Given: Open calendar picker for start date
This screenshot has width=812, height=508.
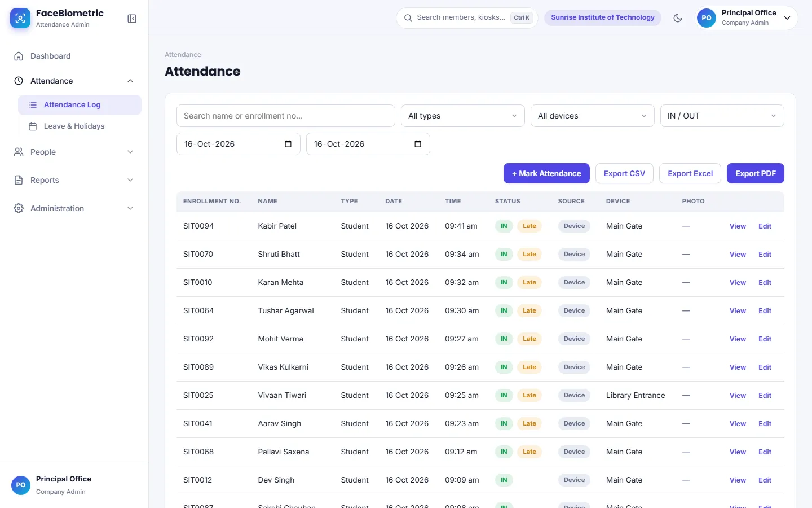Looking at the screenshot, I should (288, 144).
